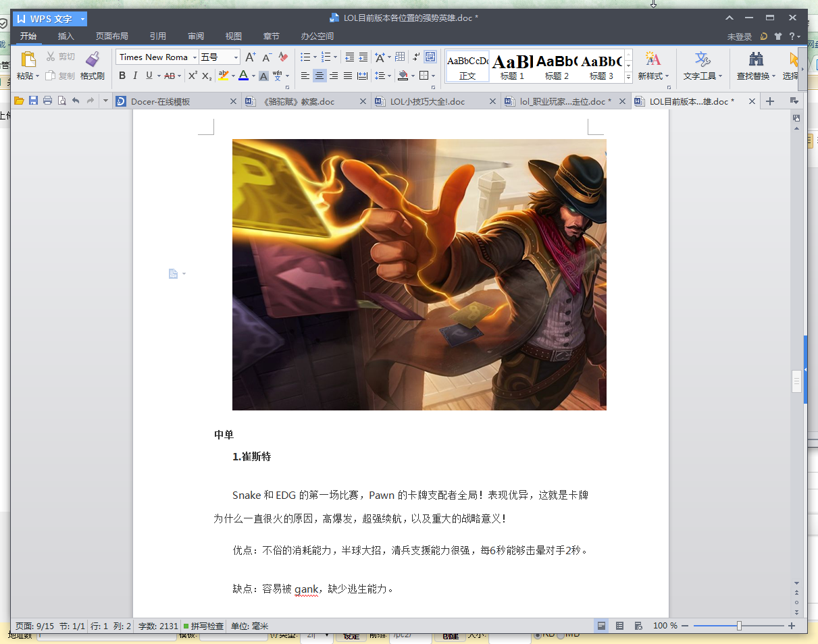818x644 pixels.
Task: Click the bulleted list icon
Action: (x=305, y=57)
